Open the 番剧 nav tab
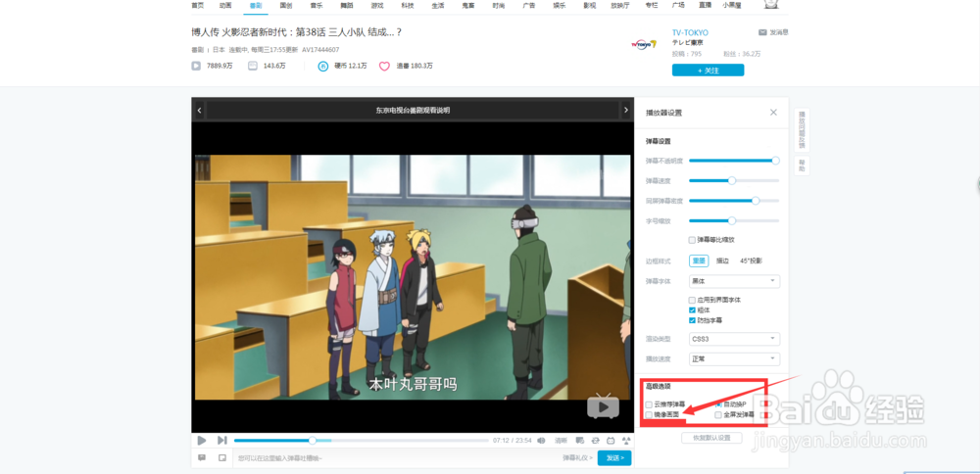980x474 pixels. pyautogui.click(x=256, y=5)
